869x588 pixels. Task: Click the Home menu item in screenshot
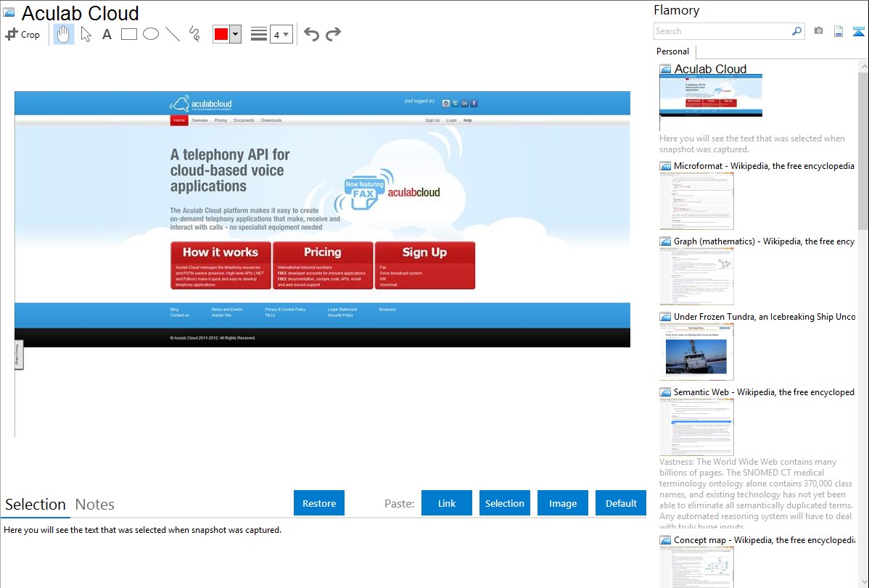point(179,120)
